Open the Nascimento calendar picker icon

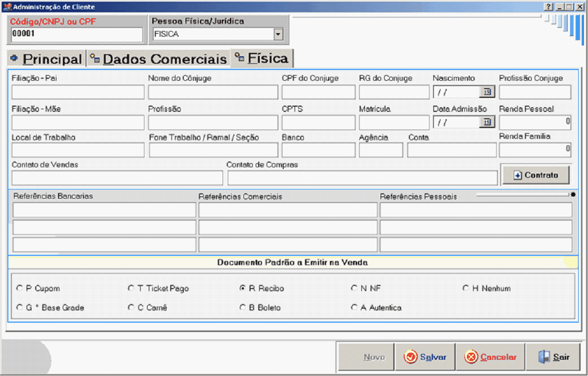tap(487, 92)
